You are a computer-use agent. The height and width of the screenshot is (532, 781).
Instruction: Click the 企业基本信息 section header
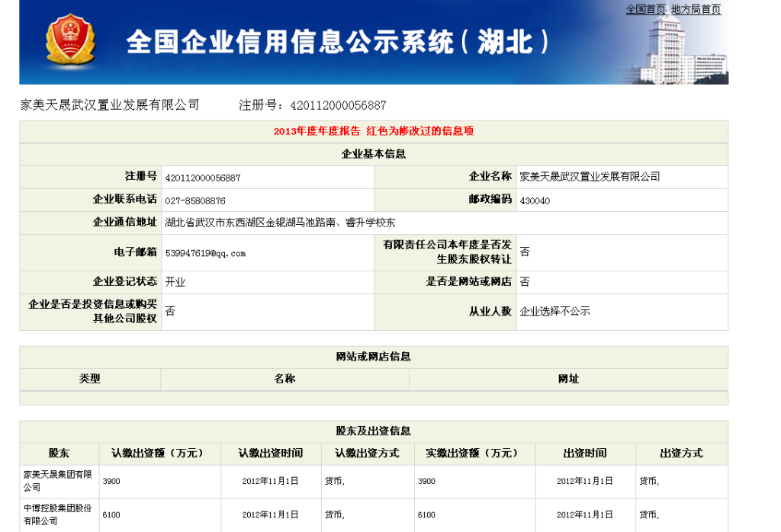click(x=374, y=154)
